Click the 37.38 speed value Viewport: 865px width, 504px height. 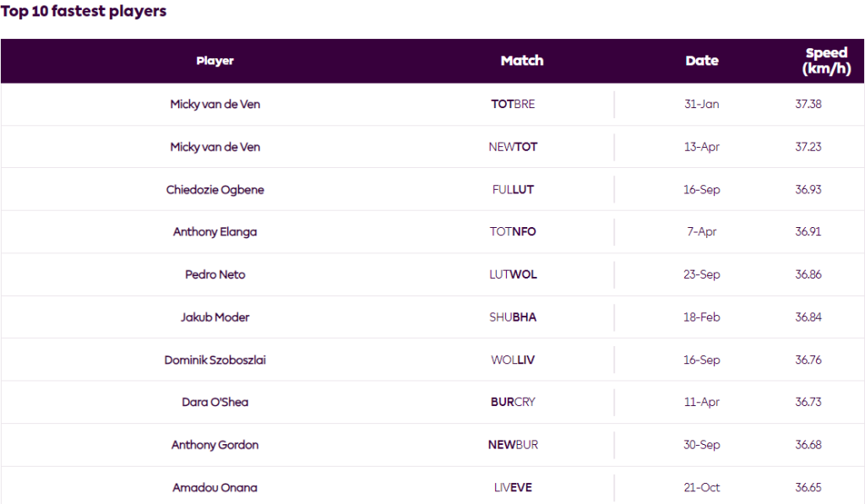pyautogui.click(x=808, y=105)
